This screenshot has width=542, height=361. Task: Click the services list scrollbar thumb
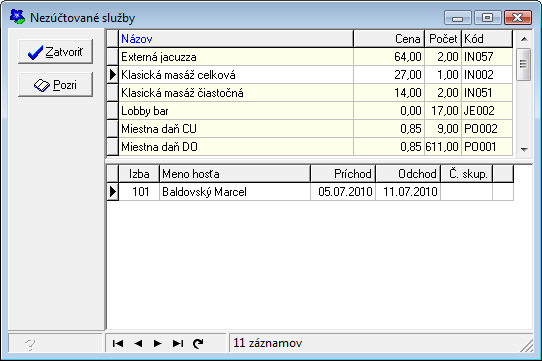point(523,64)
